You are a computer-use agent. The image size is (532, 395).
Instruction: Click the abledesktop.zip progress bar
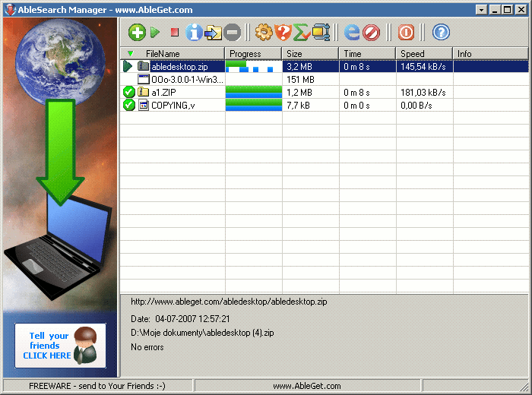[x=253, y=66]
